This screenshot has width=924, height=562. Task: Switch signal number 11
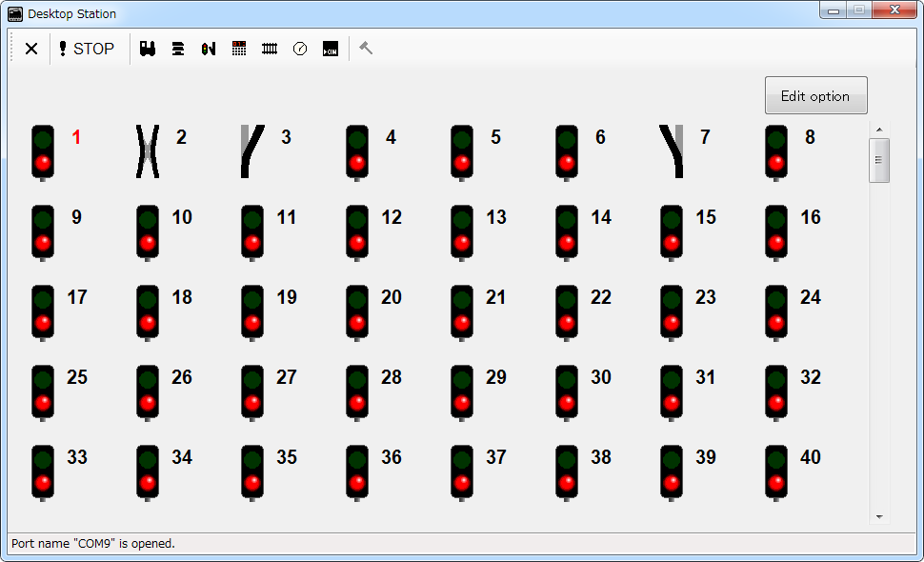pos(252,232)
